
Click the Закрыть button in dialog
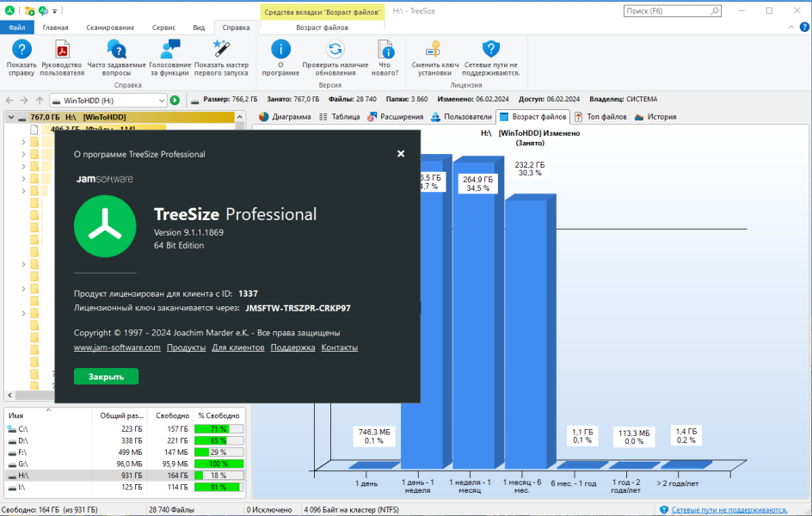(x=106, y=377)
